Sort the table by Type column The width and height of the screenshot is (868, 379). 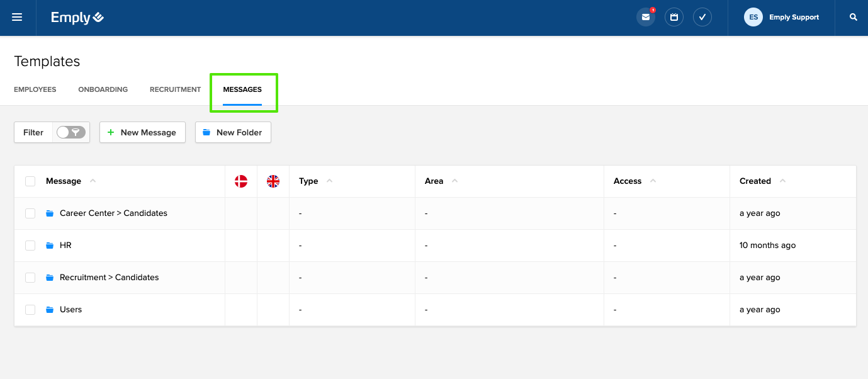coord(329,181)
